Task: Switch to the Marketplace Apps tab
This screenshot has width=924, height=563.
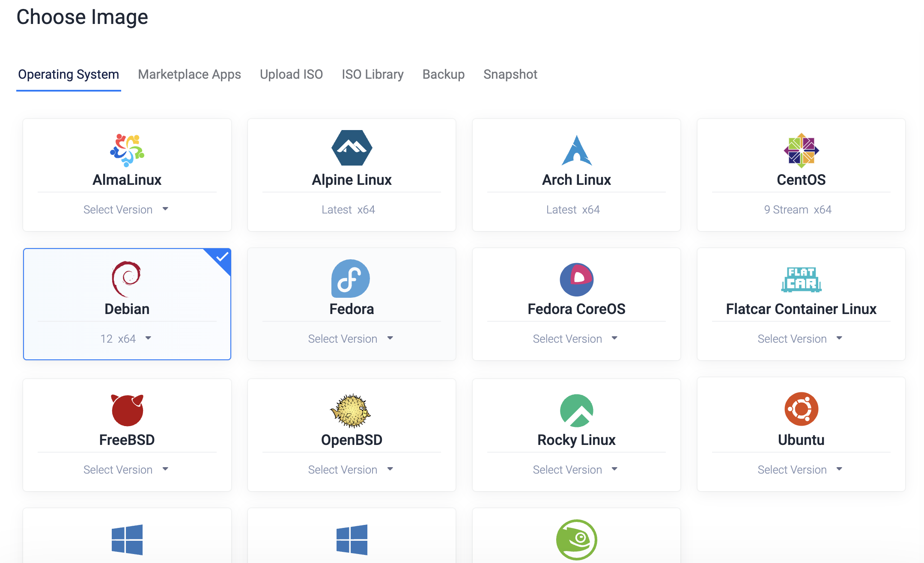Action: [x=189, y=74]
